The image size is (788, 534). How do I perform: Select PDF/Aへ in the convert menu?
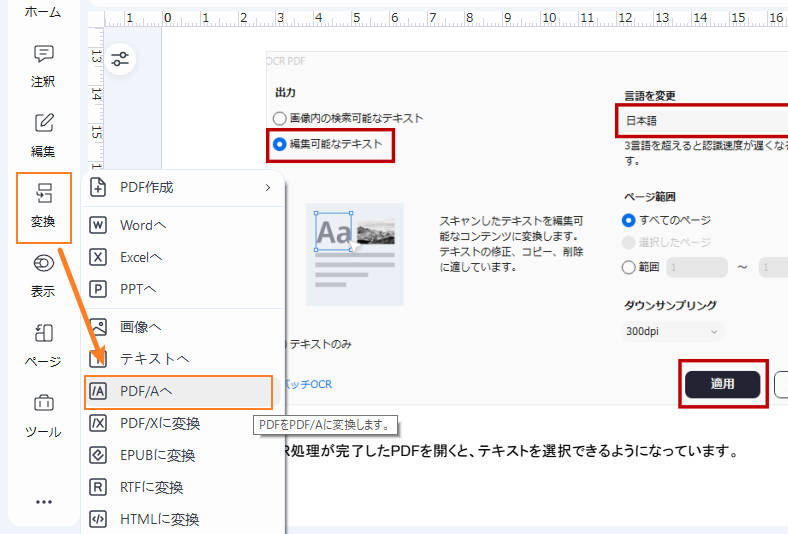179,391
